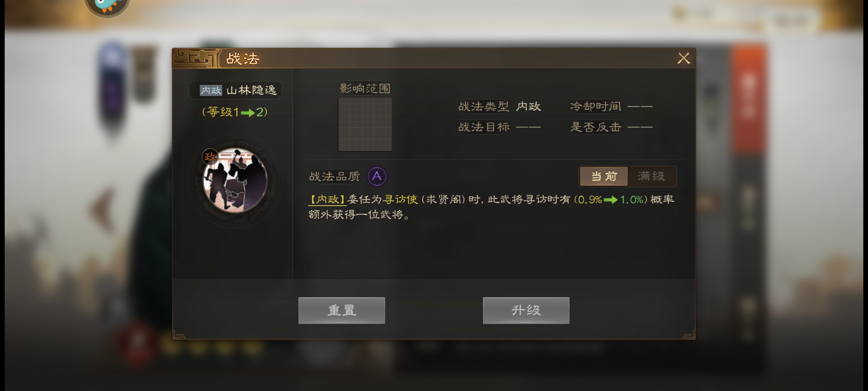Tap the blurred red banner on right
This screenshot has width=868, height=391.
coord(749,98)
